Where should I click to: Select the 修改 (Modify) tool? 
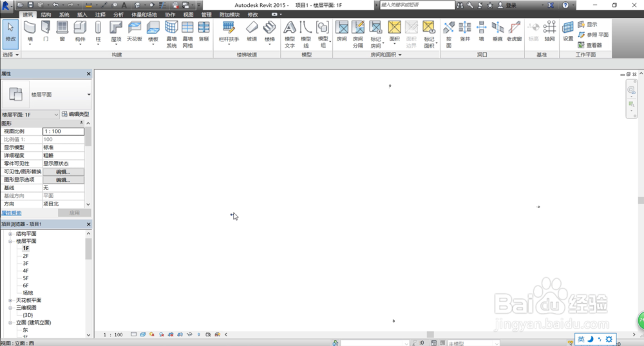(x=10, y=34)
